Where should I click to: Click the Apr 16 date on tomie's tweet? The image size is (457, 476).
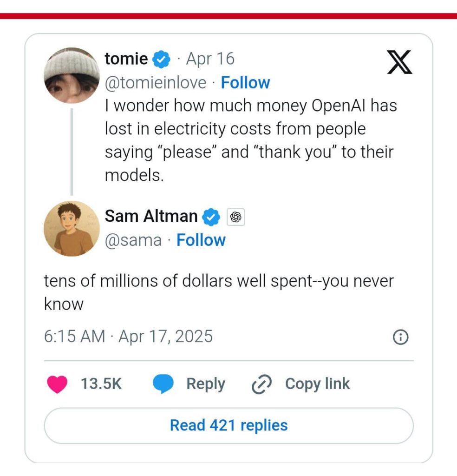pos(210,59)
